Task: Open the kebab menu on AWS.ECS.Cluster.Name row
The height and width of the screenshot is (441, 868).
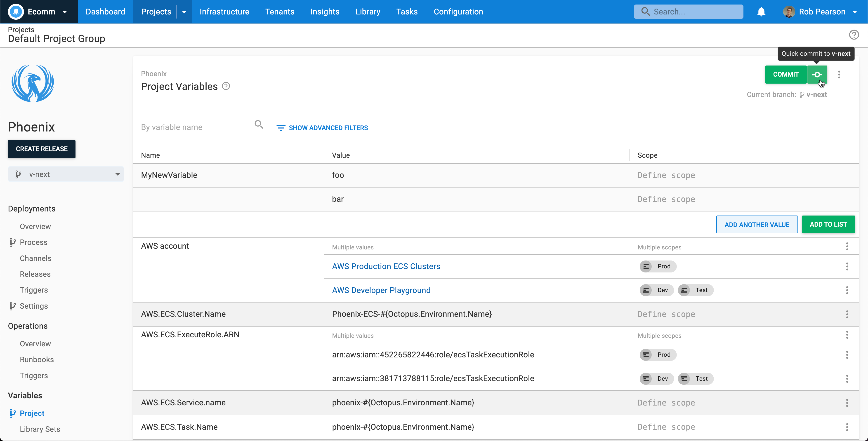Action: [847, 314]
